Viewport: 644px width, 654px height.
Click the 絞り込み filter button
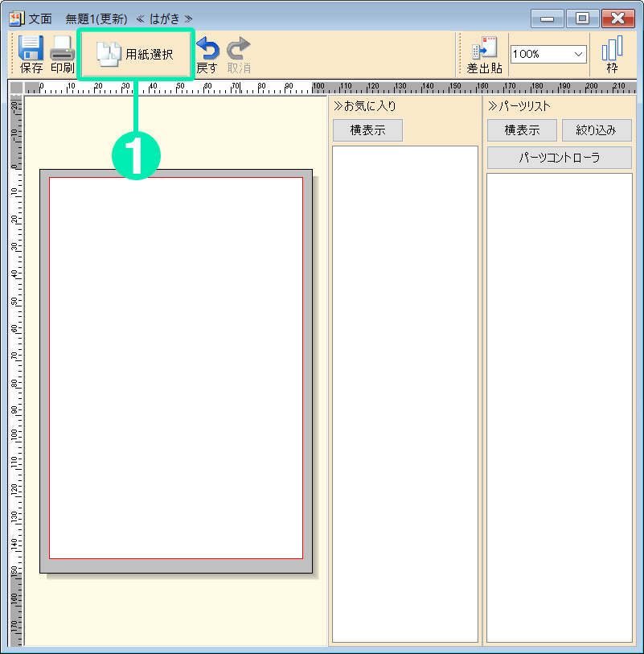point(597,130)
